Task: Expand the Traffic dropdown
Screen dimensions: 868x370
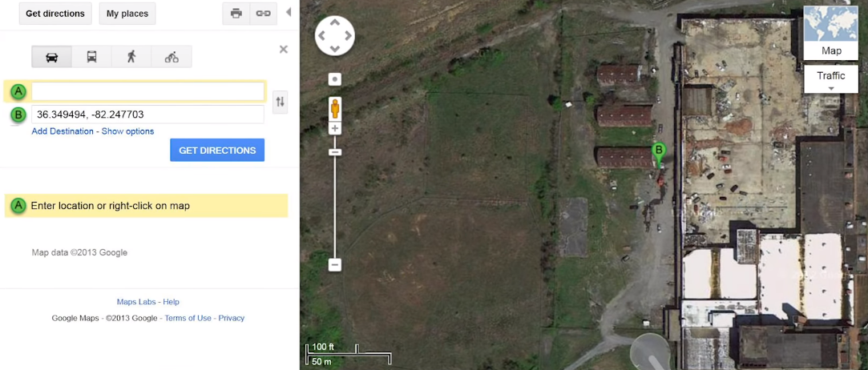Action: pyautogui.click(x=831, y=79)
